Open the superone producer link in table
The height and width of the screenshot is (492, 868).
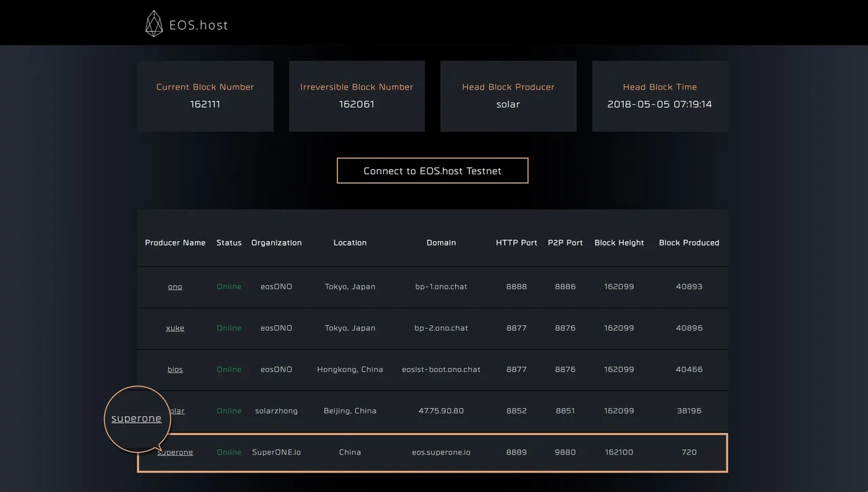point(175,452)
